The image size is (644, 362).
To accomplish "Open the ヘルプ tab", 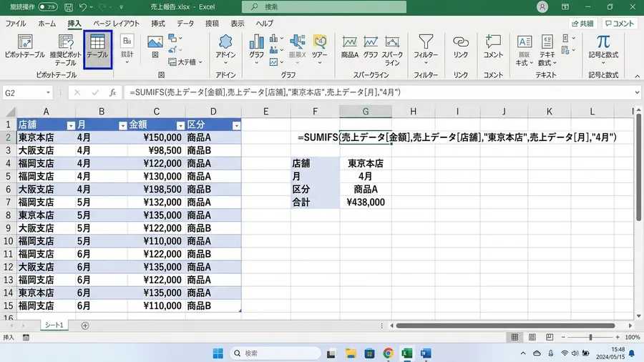I will click(x=265, y=24).
